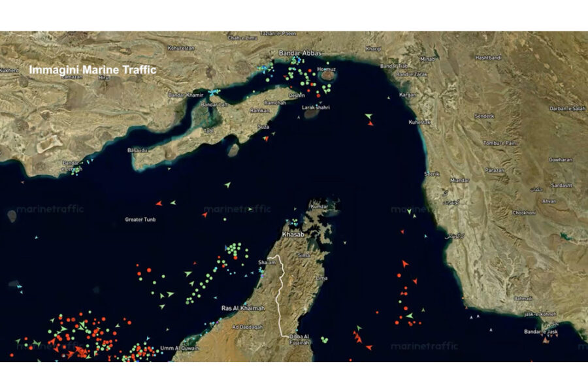Click the Ras Al Khaimah label

(243, 308)
